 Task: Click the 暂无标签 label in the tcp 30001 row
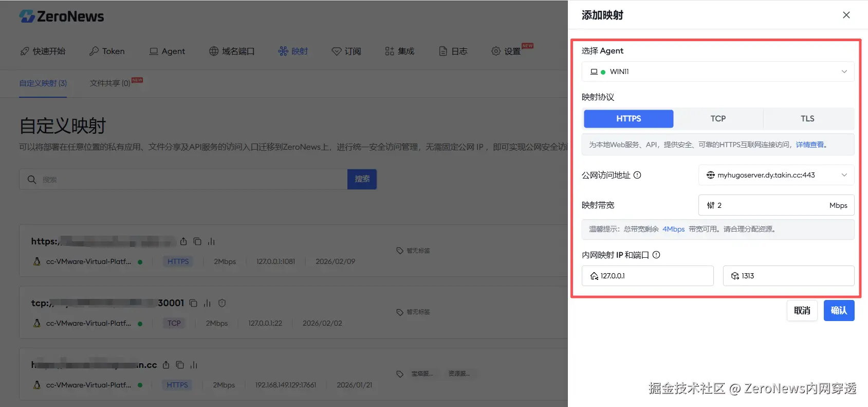418,312
